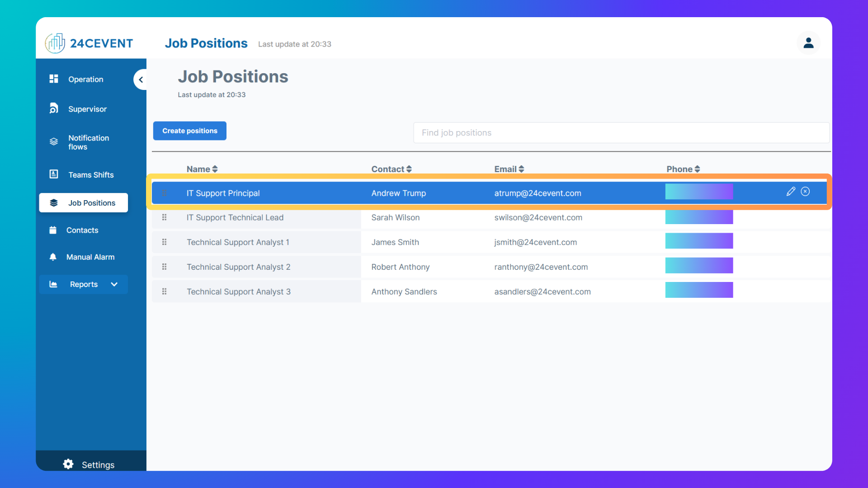The image size is (868, 488).
Task: Click the Find job positions search field
Action: tap(621, 133)
